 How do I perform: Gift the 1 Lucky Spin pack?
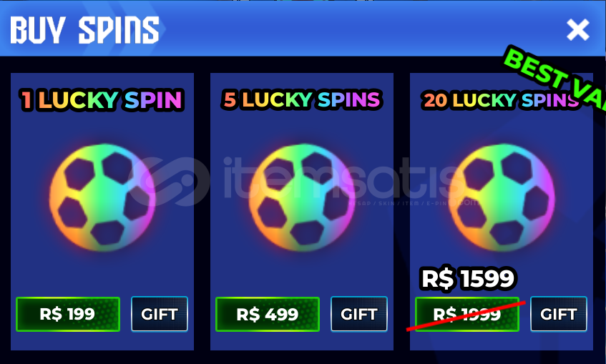160,314
